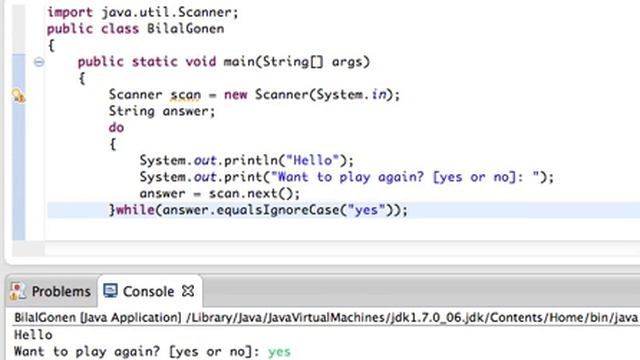Screen dimensions: 640x360
Task: Click 'new Scanner(System.in)' expression
Action: point(308,95)
